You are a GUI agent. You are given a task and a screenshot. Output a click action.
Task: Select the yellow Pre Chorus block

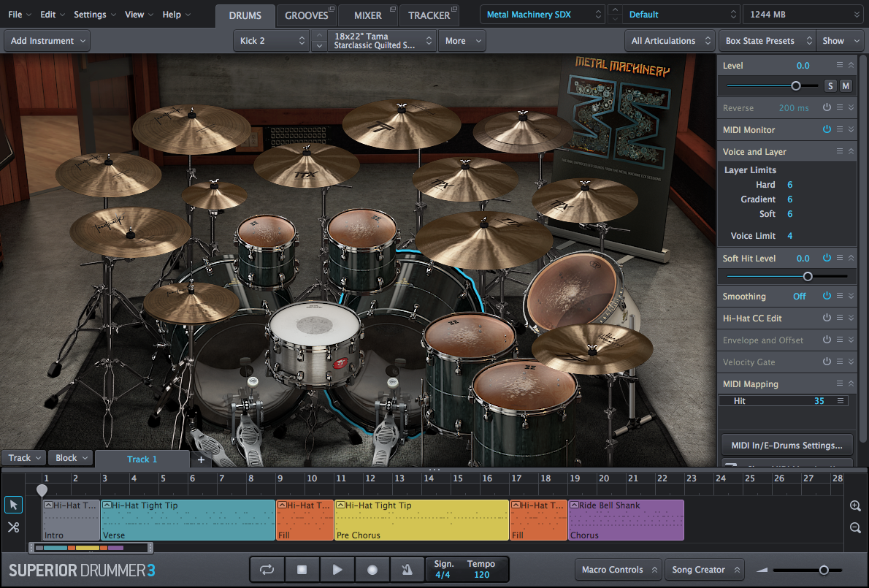tap(421, 520)
